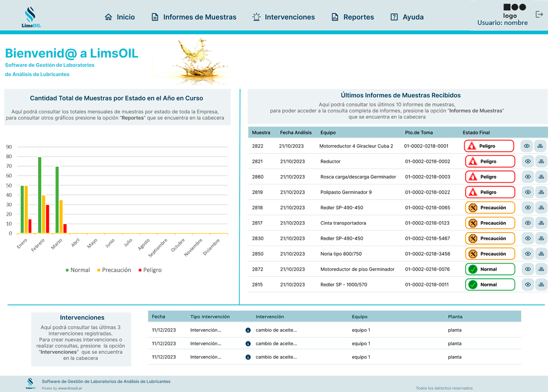This screenshot has height=392, width=548.
Task: Click info icon in first intervention row
Action: (248, 330)
